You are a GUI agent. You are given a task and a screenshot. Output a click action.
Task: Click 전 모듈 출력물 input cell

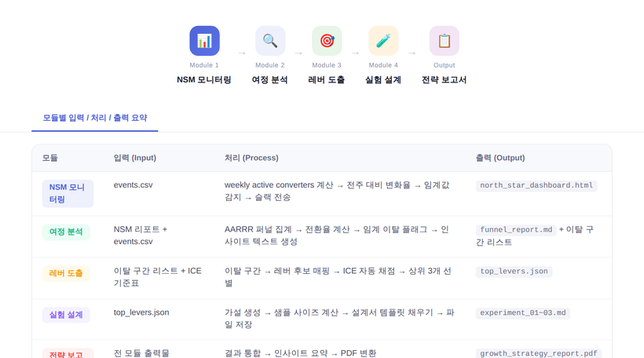coord(141,353)
